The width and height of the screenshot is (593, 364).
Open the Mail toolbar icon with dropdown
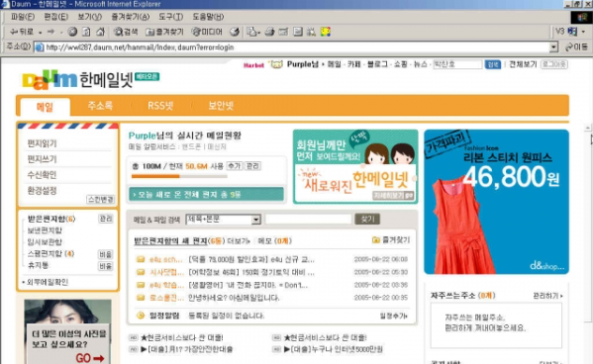[253, 32]
